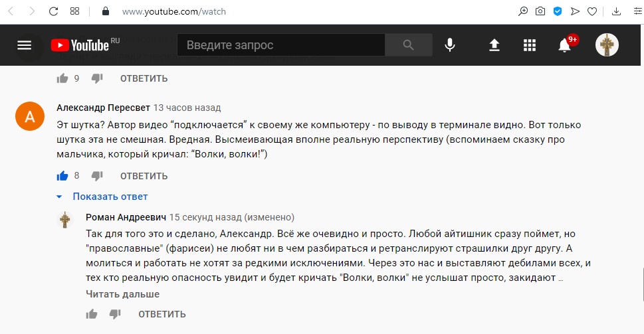
Task: Click the search magnifier button
Action: pyautogui.click(x=408, y=44)
